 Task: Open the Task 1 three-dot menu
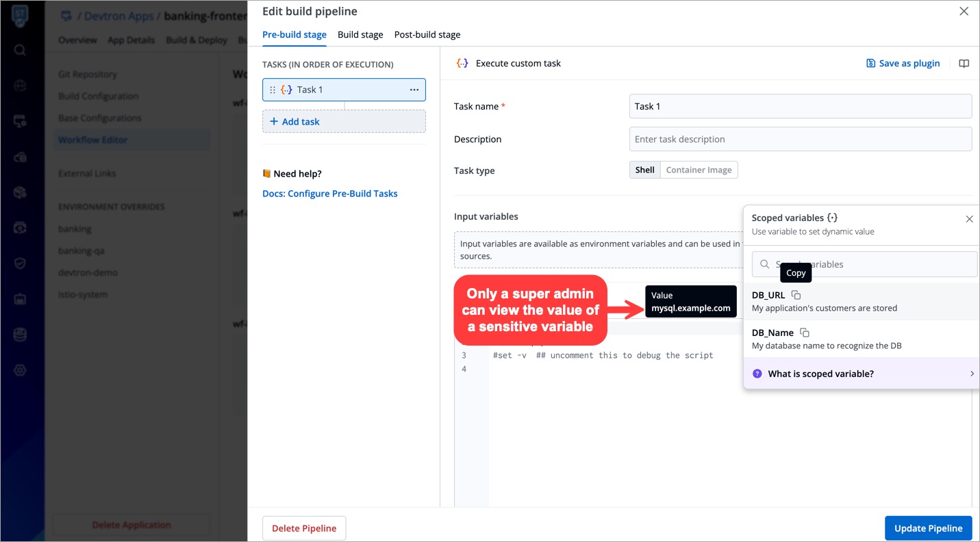(414, 90)
